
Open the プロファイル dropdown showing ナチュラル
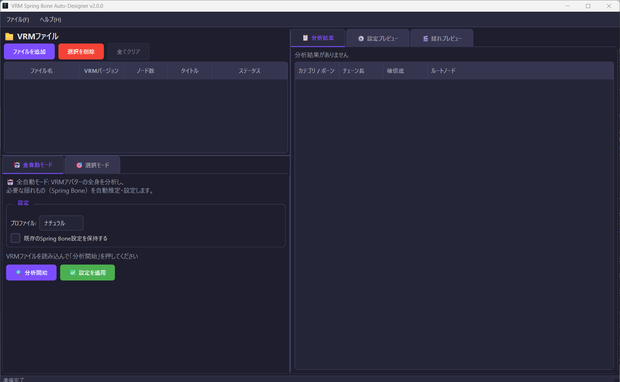coord(61,223)
